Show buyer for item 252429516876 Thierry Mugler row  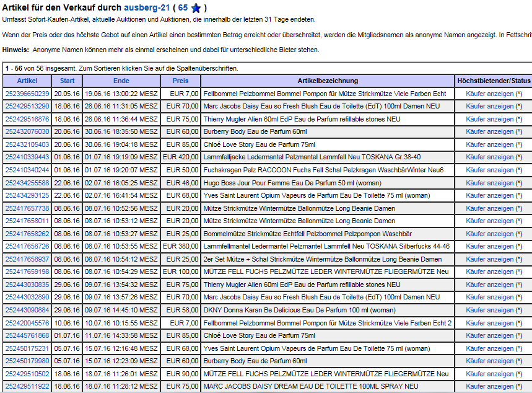490,119
